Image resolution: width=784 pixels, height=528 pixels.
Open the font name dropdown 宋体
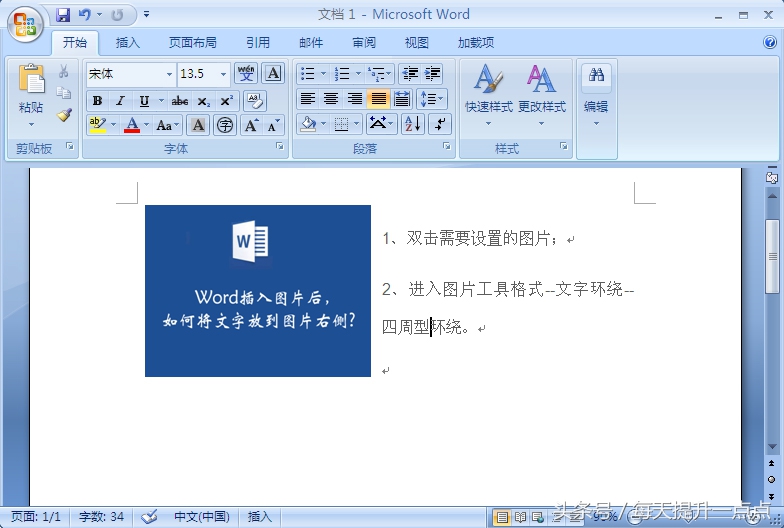170,74
